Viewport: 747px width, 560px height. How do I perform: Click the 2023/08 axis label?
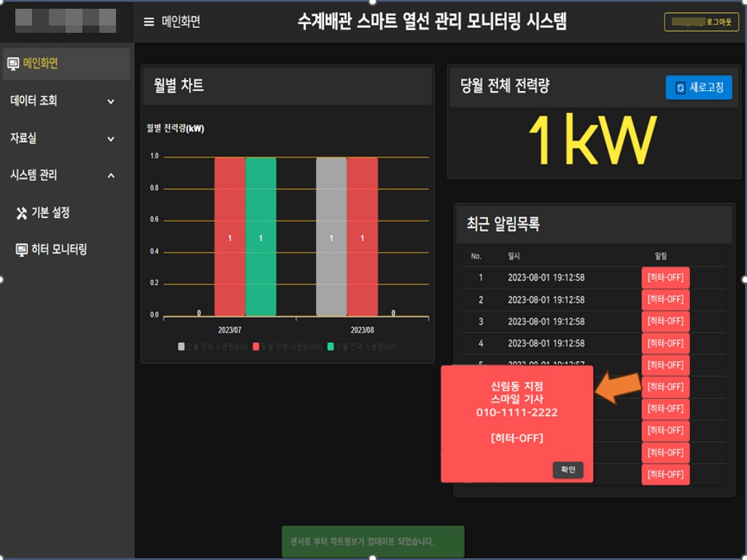click(362, 330)
